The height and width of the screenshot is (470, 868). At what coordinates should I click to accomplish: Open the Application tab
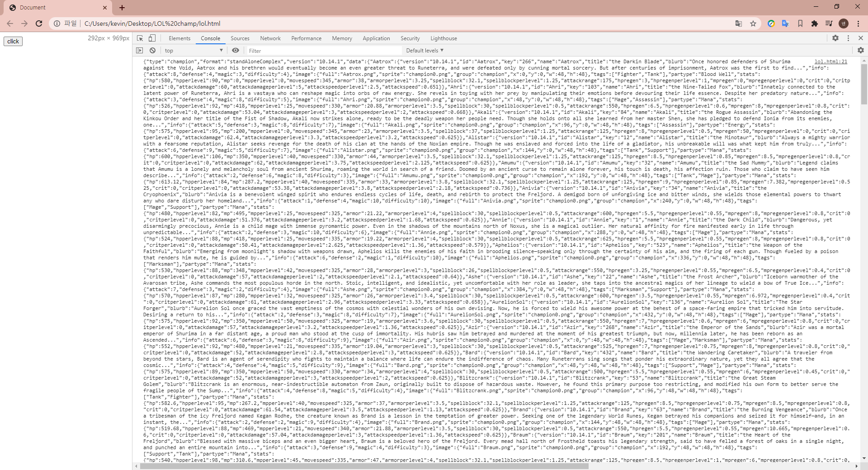(376, 38)
